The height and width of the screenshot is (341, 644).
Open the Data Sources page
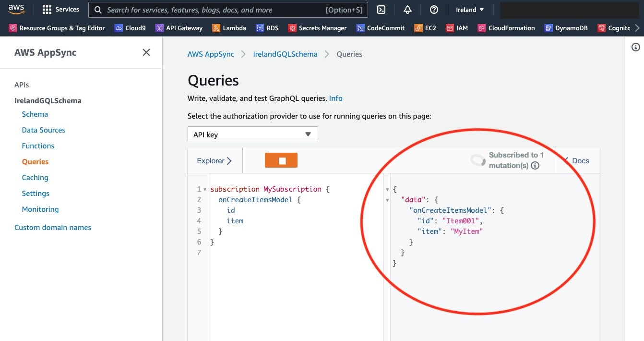[x=44, y=130]
